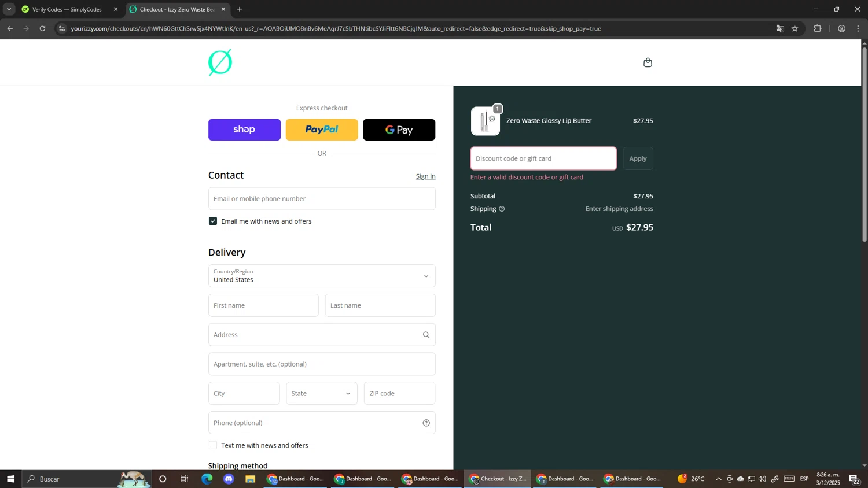Click the phone field help question icon
868x488 pixels.
426,423
